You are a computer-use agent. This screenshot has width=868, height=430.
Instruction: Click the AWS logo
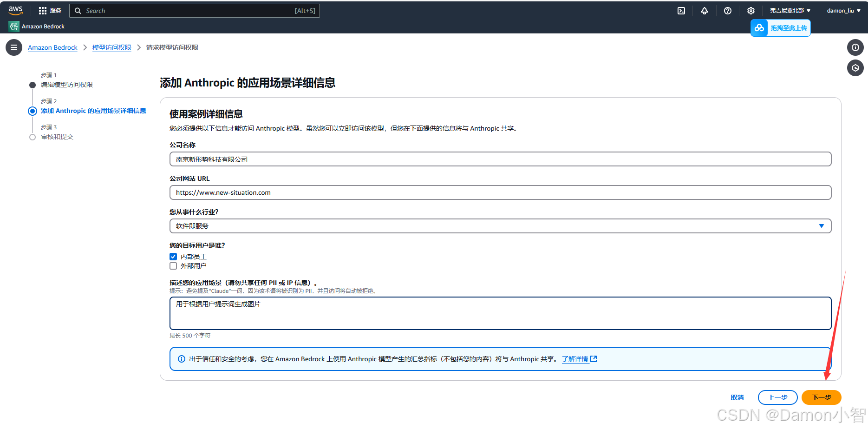click(15, 10)
